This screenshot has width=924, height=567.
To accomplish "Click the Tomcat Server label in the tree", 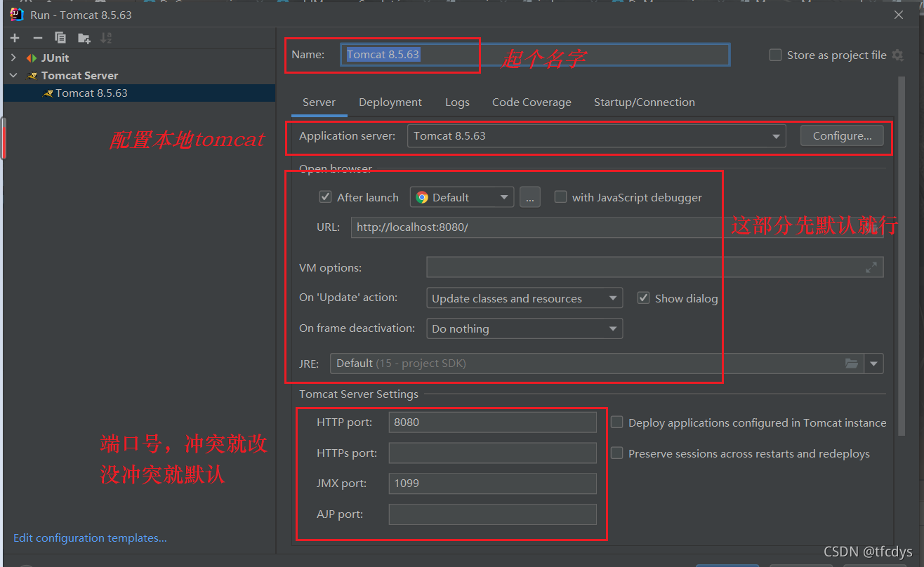I will tap(79, 76).
